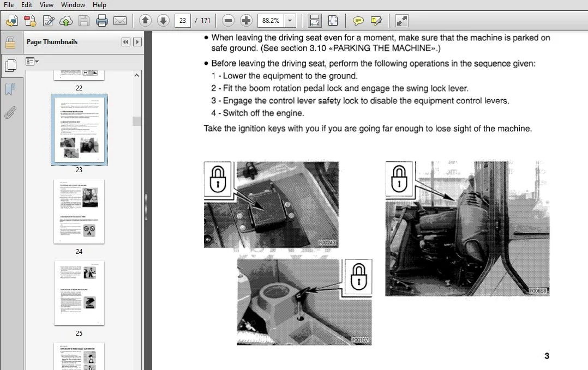The width and height of the screenshot is (588, 370).
Task: Toggle read mode fullscreen icon
Action: pos(401,21)
